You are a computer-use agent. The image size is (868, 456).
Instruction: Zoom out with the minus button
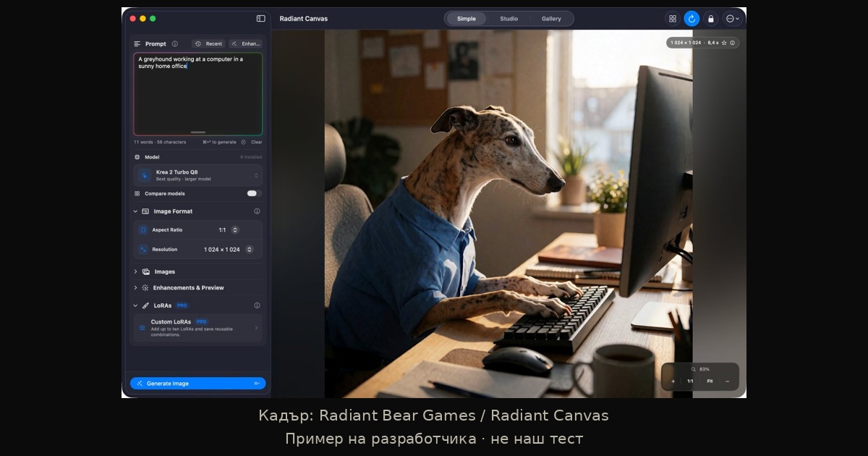(727, 381)
